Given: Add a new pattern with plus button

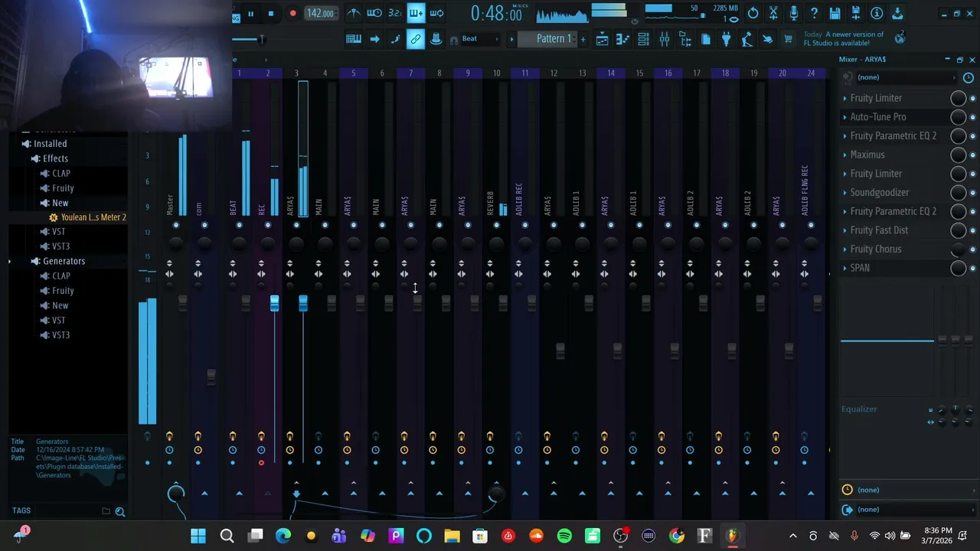Looking at the screenshot, I should pyautogui.click(x=583, y=39).
